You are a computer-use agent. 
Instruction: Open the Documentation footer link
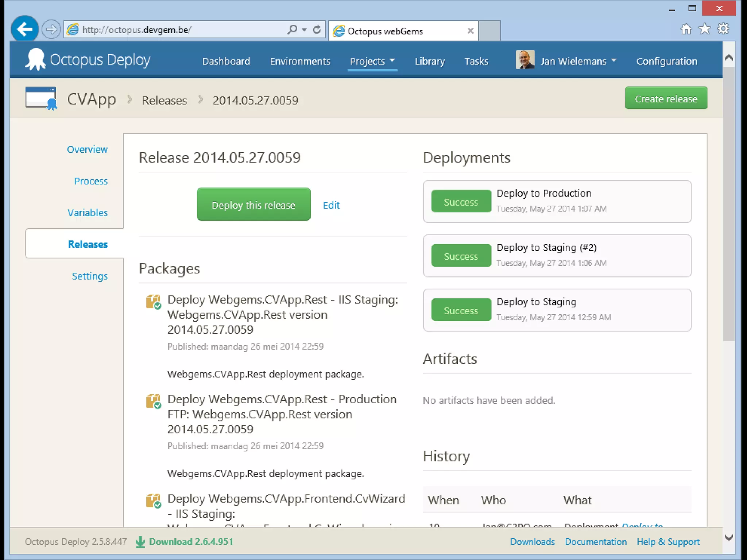tap(596, 542)
